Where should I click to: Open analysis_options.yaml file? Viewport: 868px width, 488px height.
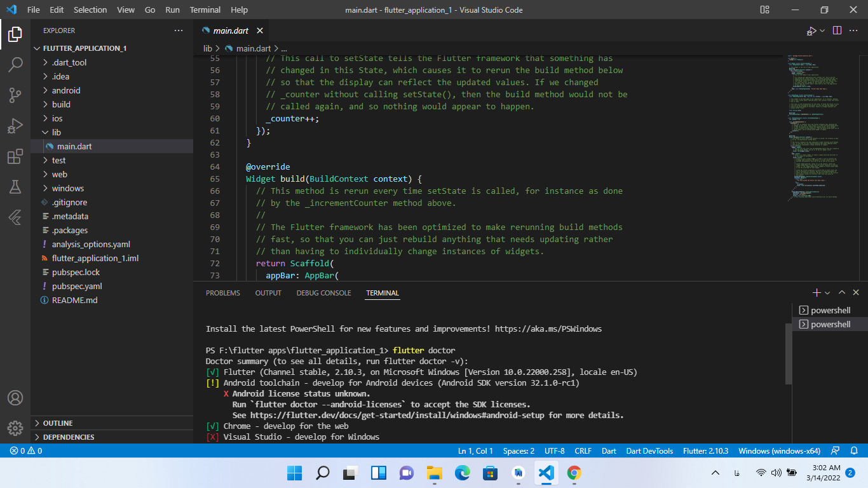pyautogui.click(x=112, y=244)
